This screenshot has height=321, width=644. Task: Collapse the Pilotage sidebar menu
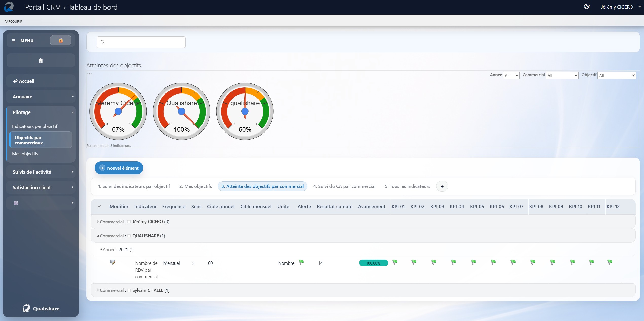click(x=41, y=112)
